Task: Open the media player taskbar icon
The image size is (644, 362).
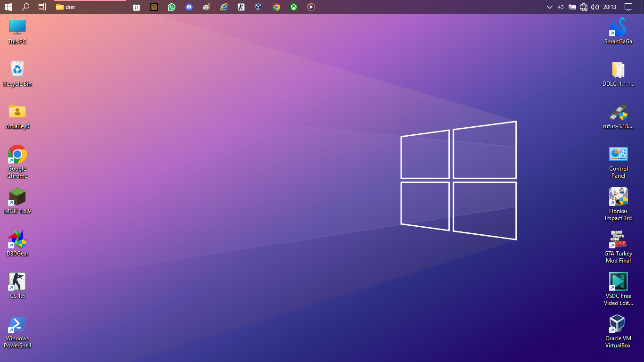Action: 311,7
